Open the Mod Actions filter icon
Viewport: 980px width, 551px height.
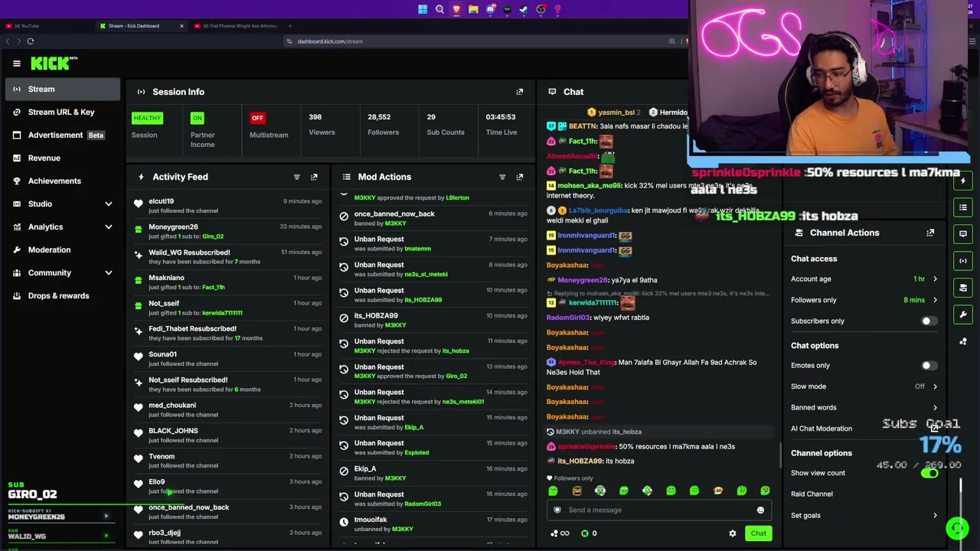[502, 177]
